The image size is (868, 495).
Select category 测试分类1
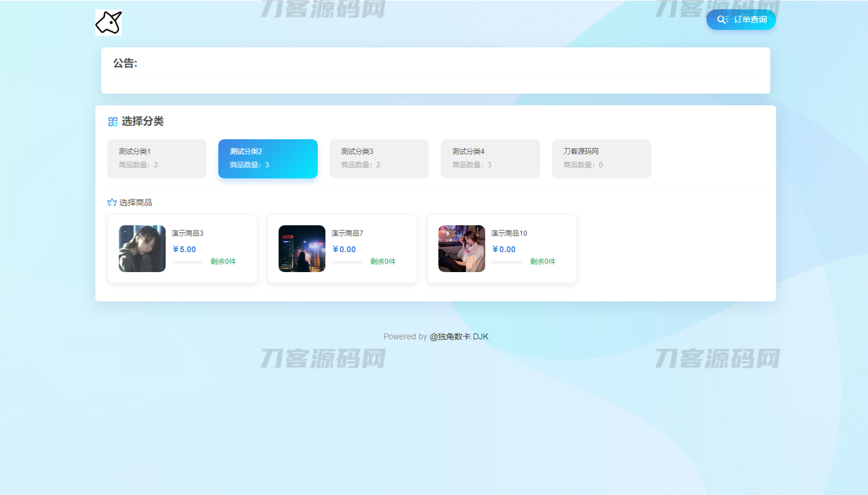coord(157,159)
